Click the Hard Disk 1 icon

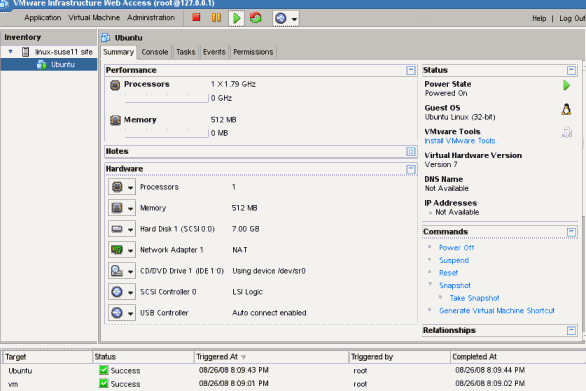point(117,228)
